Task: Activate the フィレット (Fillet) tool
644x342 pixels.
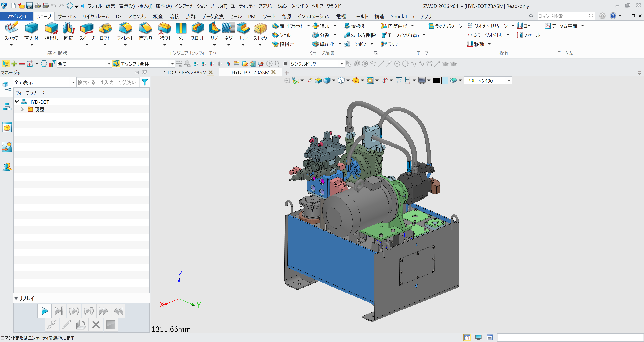Action: [x=125, y=32]
